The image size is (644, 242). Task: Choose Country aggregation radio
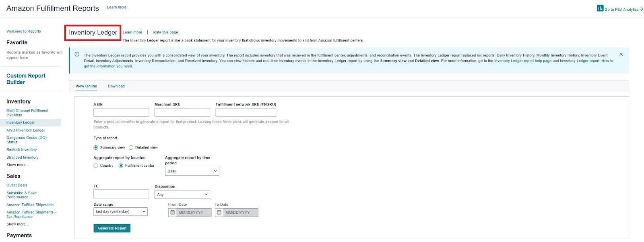pos(96,165)
